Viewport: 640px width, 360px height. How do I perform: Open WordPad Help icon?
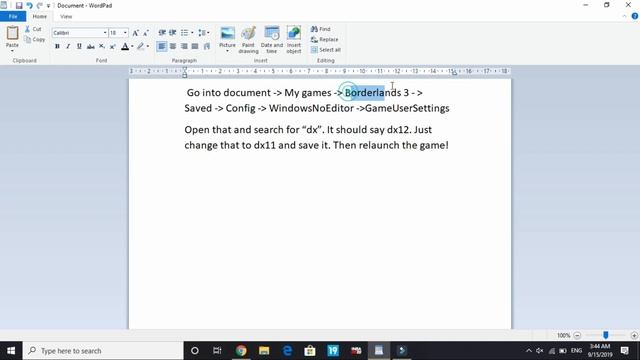click(x=635, y=16)
